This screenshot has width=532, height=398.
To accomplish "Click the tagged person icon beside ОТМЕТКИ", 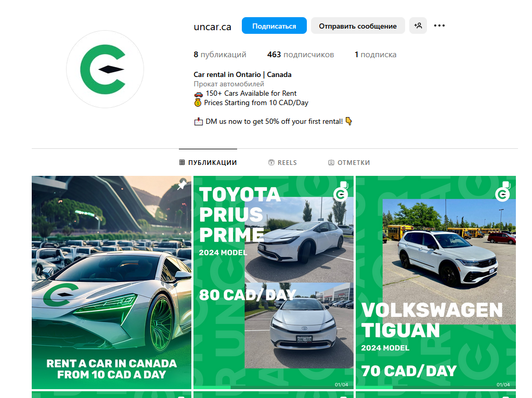I will [331, 162].
